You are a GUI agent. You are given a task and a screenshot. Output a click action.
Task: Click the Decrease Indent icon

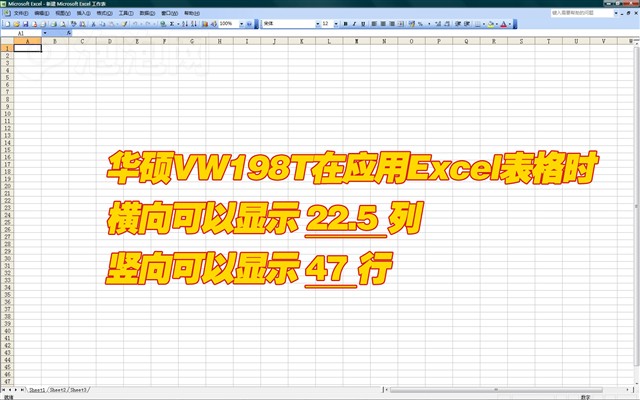(458, 24)
